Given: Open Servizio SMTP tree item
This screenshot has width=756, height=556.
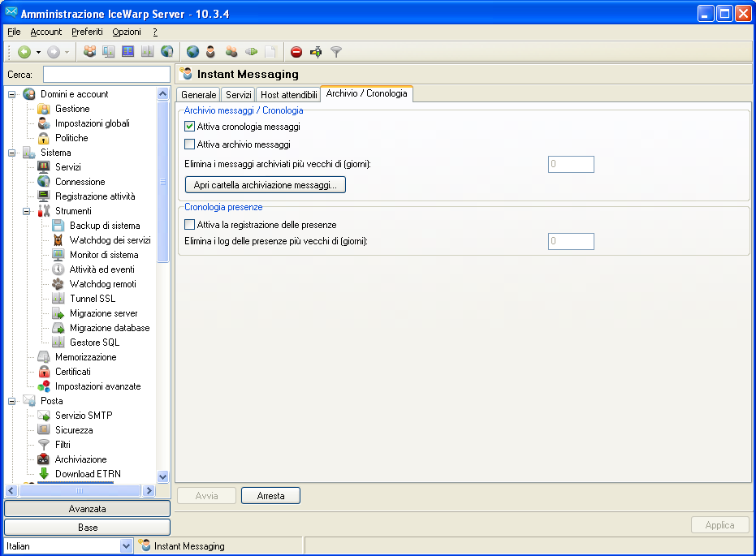Looking at the screenshot, I should [84, 416].
